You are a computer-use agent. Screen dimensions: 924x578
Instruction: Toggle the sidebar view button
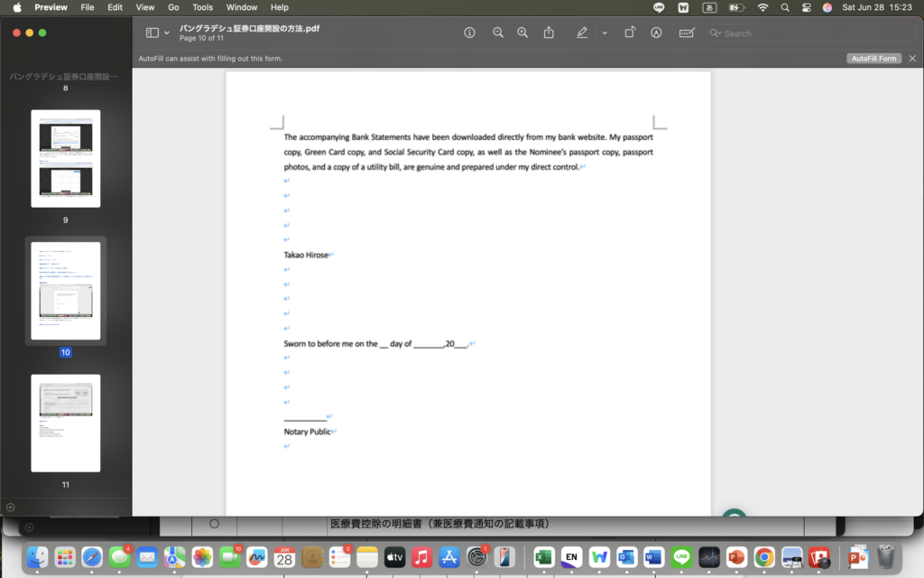(x=152, y=33)
